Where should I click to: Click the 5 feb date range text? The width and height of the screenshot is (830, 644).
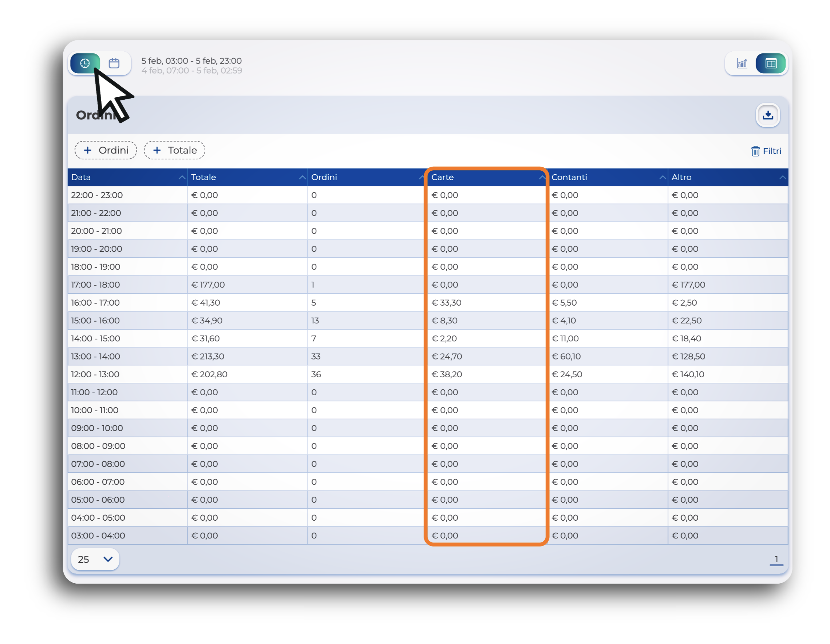pyautogui.click(x=191, y=61)
